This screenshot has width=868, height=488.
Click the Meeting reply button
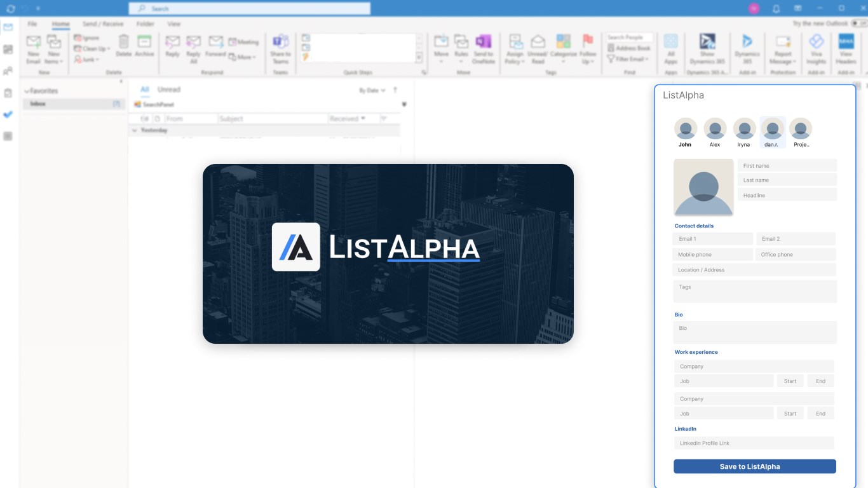coord(243,42)
